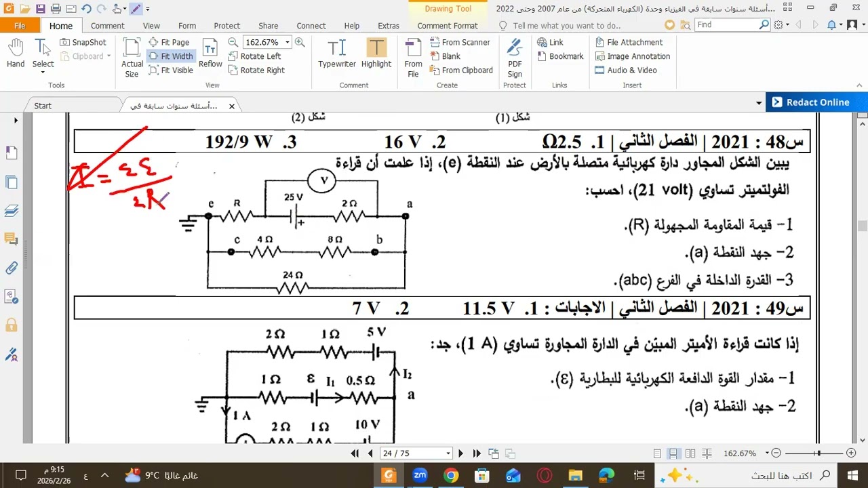Switch to the View ribbon tab
868x488 pixels.
pyautogui.click(x=151, y=26)
